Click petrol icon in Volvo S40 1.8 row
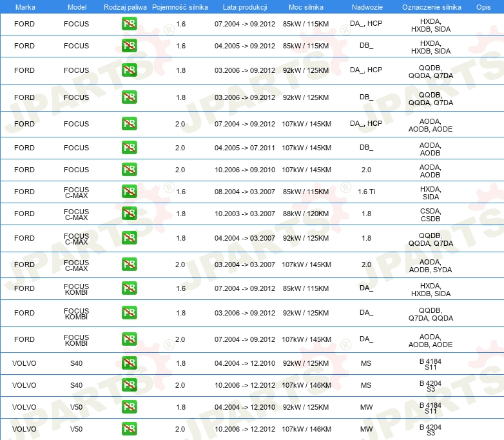Image resolution: width=504 pixels, height=440 pixels. pyautogui.click(x=129, y=363)
